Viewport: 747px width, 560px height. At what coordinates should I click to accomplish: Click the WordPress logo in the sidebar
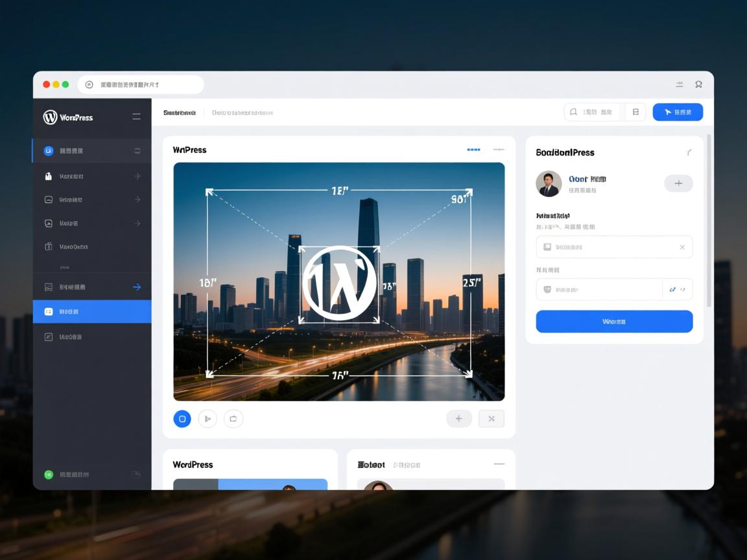coord(51,117)
